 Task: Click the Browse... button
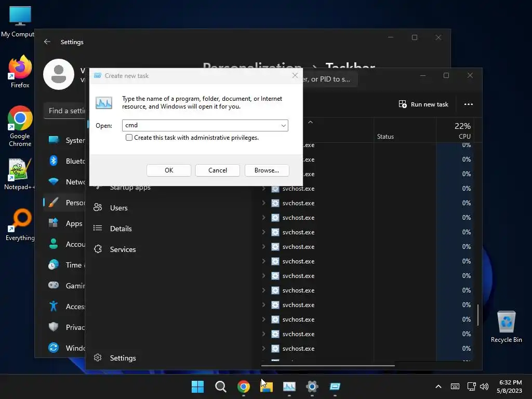coord(267,170)
